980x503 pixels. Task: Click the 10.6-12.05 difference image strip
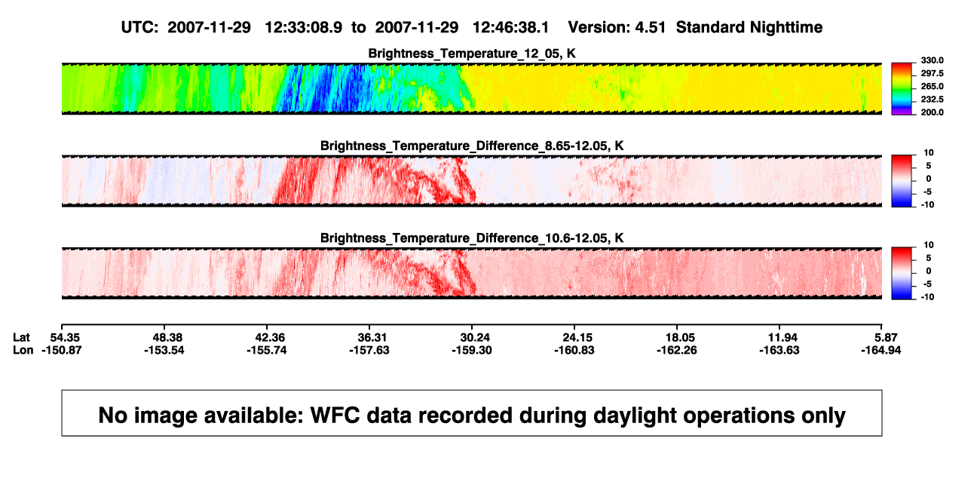[472, 273]
